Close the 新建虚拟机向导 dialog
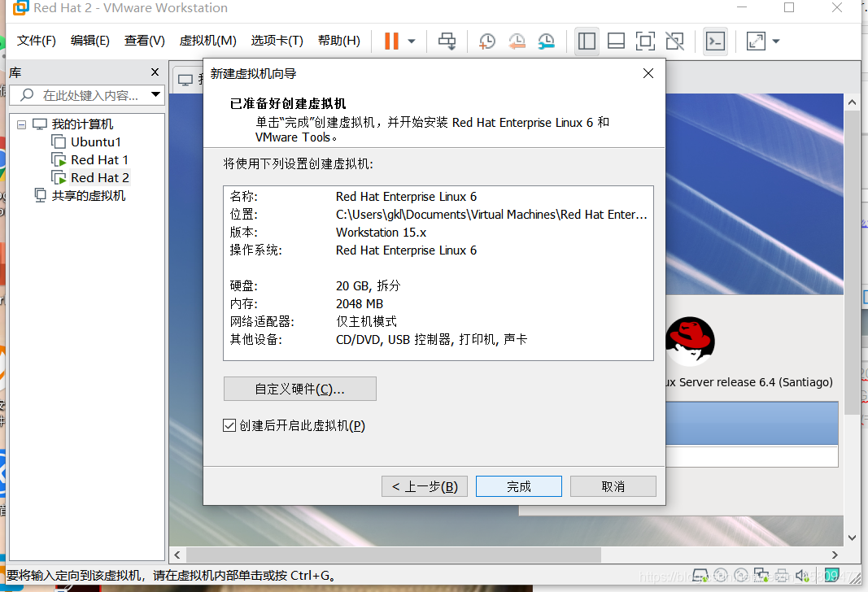The height and width of the screenshot is (592, 868). tap(648, 73)
